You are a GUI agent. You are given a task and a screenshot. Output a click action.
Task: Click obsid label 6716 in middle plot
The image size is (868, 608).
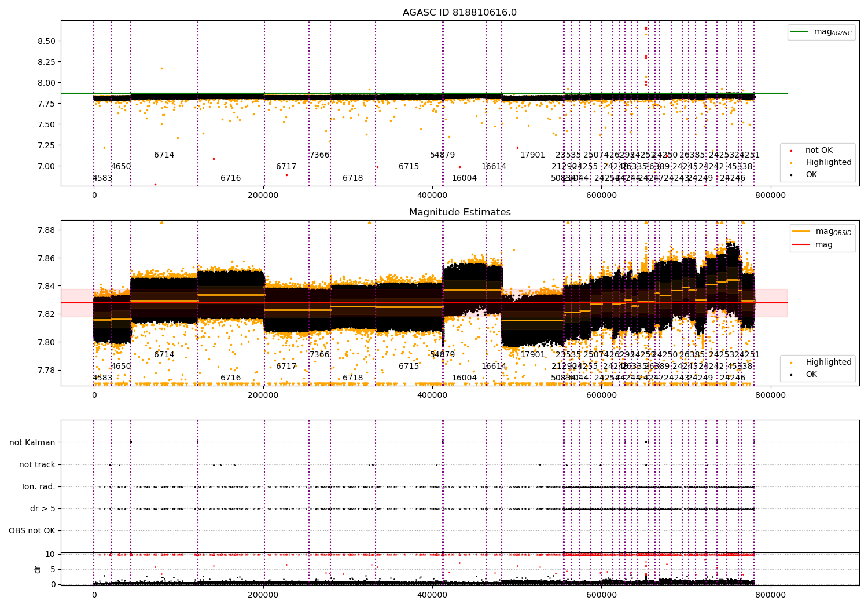pos(230,378)
